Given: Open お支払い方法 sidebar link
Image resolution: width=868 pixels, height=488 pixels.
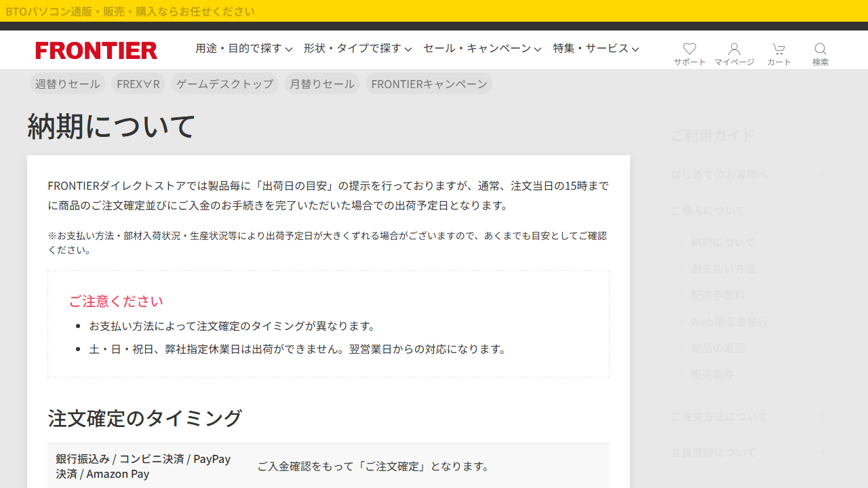Looking at the screenshot, I should [x=723, y=268].
